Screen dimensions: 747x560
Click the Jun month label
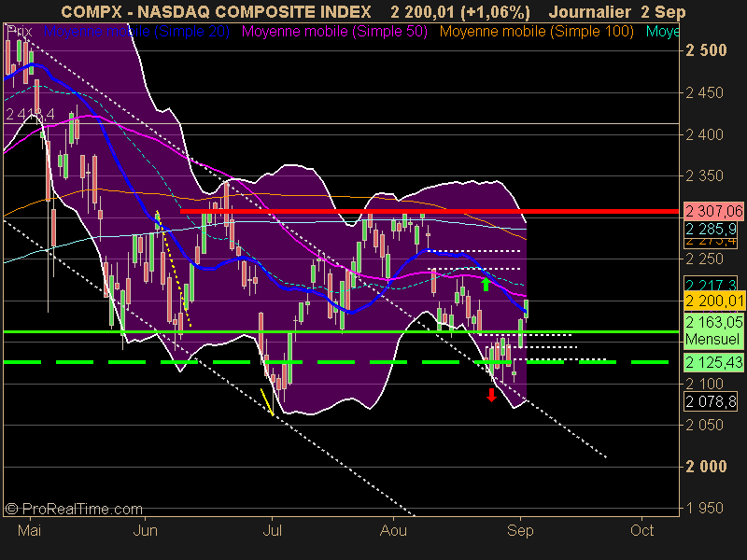146,530
